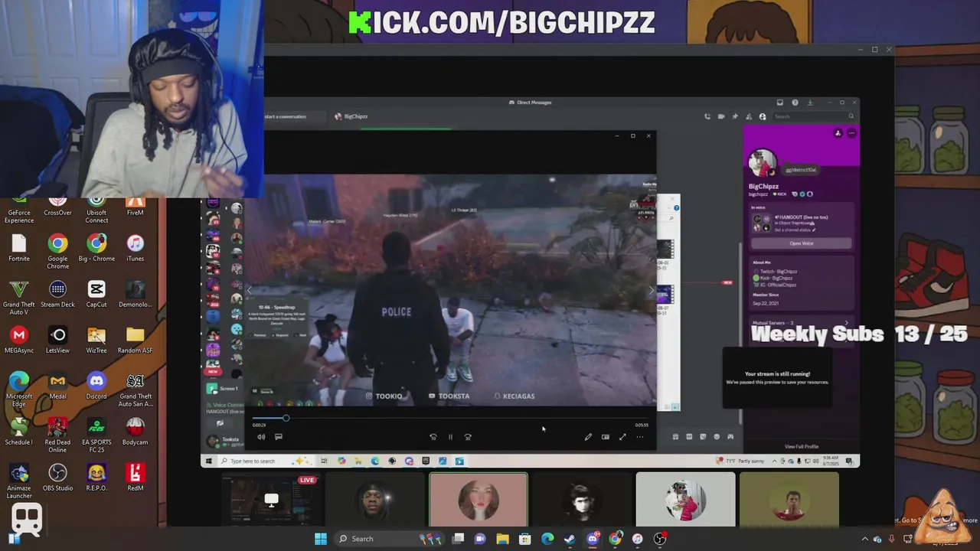Open Discord help icon
Image resolution: width=980 pixels, height=551 pixels.
[x=795, y=103]
